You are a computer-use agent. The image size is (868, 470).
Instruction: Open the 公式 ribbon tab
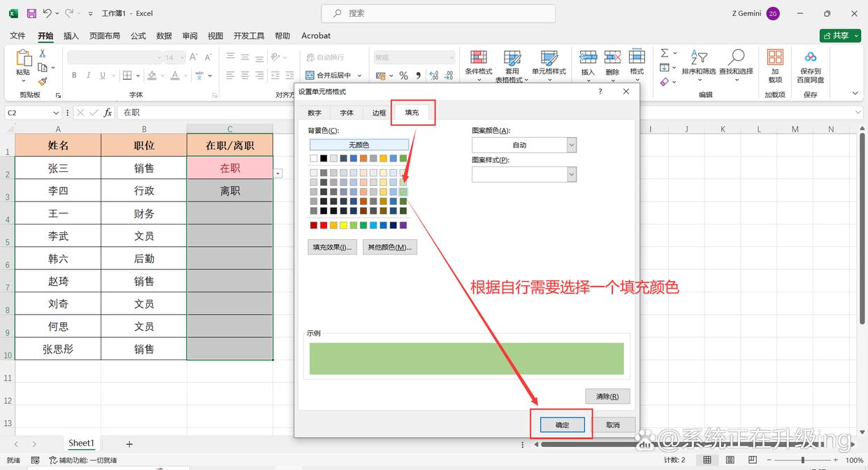coord(138,36)
